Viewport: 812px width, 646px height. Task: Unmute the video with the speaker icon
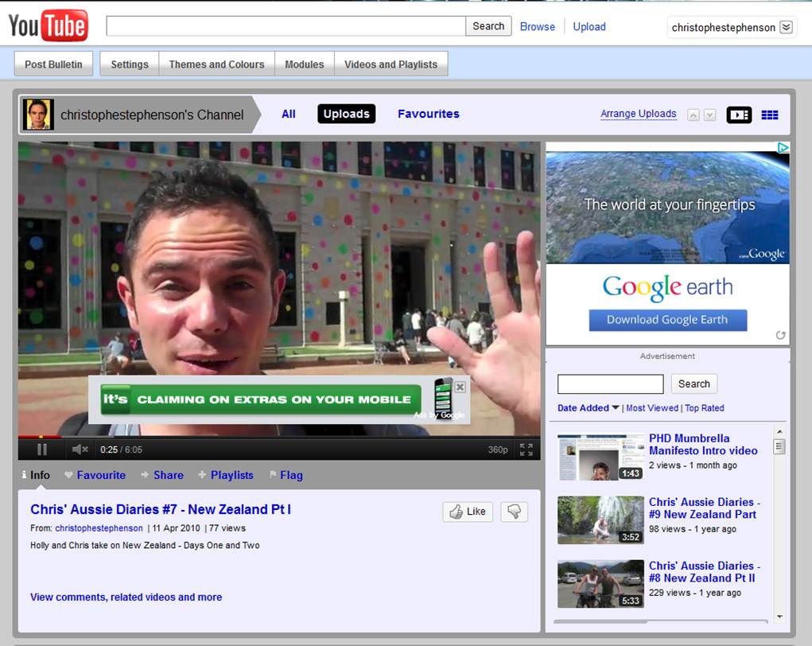(80, 449)
